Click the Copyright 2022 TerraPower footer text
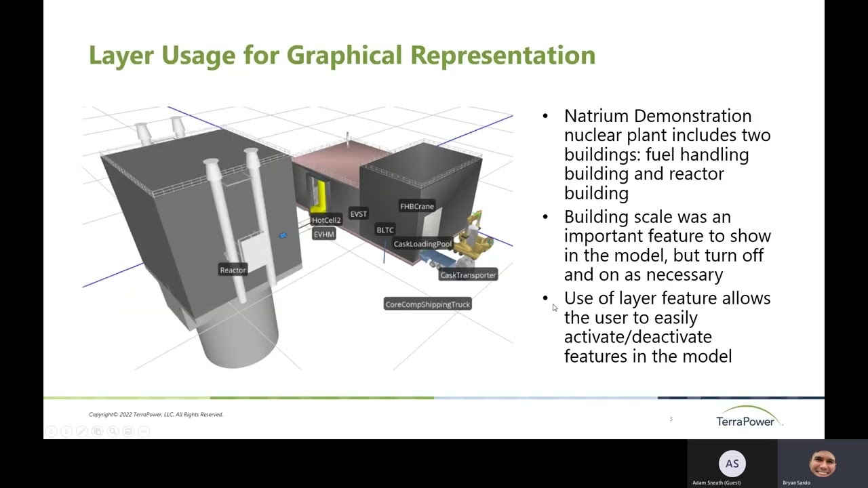868x488 pixels. [156, 414]
